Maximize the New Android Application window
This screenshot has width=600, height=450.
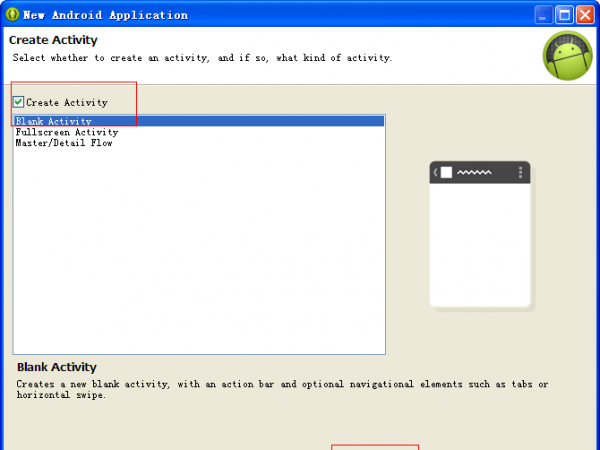564,15
